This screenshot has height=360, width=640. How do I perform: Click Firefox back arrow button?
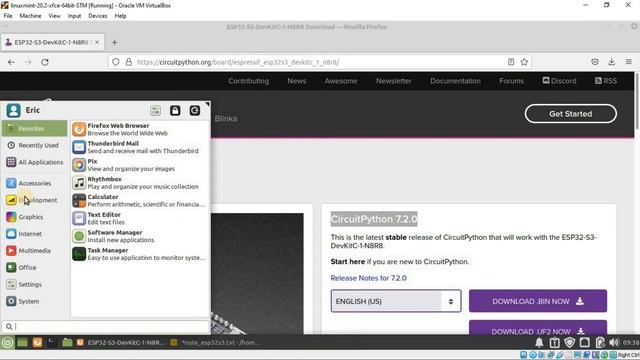pos(11,62)
